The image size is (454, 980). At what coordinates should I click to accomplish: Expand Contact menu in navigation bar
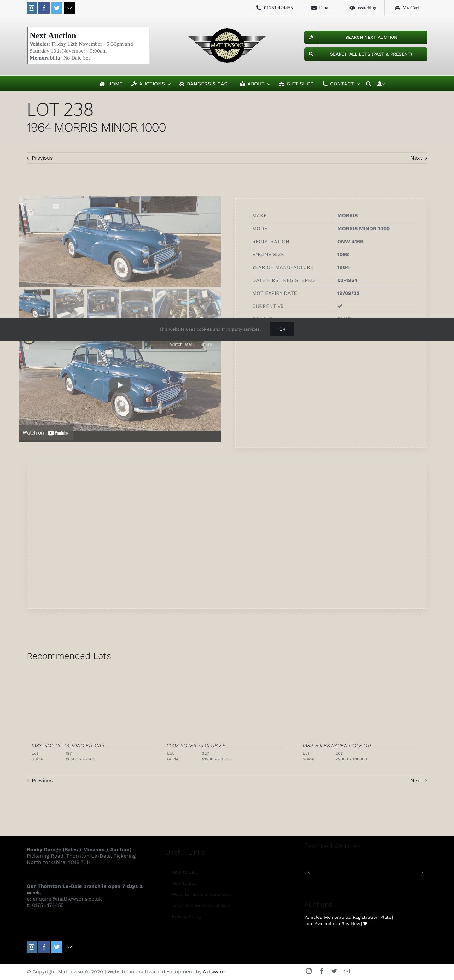pos(341,84)
